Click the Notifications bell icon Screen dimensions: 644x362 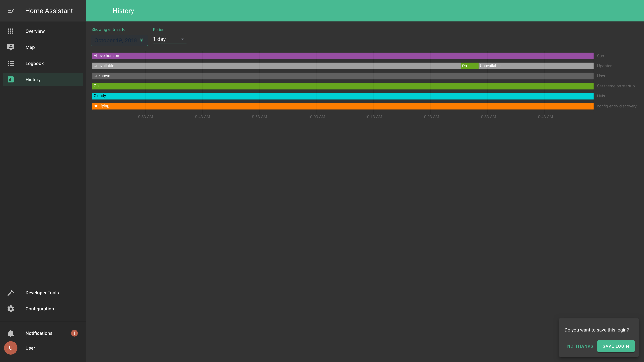11,333
